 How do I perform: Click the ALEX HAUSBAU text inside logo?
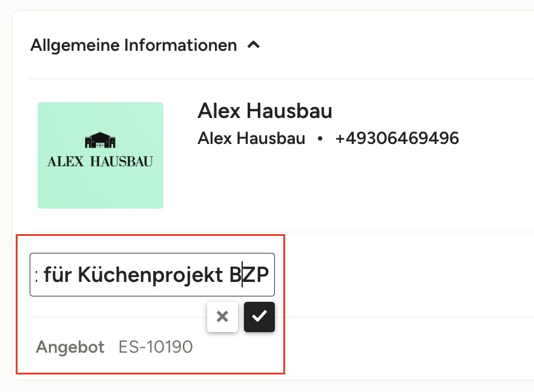click(100, 162)
